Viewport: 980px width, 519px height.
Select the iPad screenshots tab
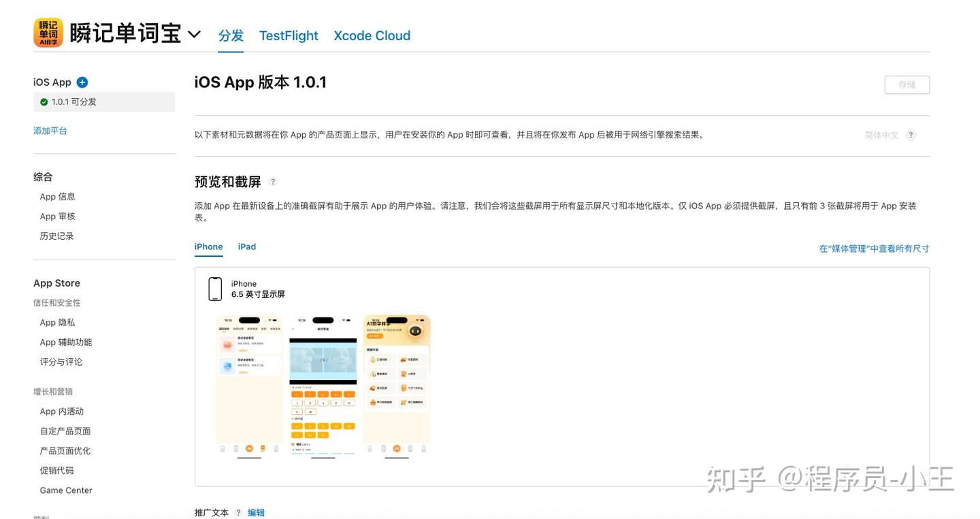[247, 247]
